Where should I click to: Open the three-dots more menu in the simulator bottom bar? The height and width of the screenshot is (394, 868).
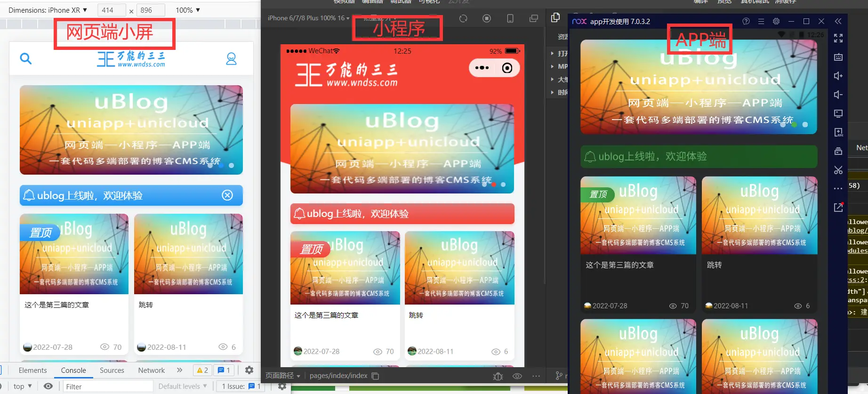point(536,376)
